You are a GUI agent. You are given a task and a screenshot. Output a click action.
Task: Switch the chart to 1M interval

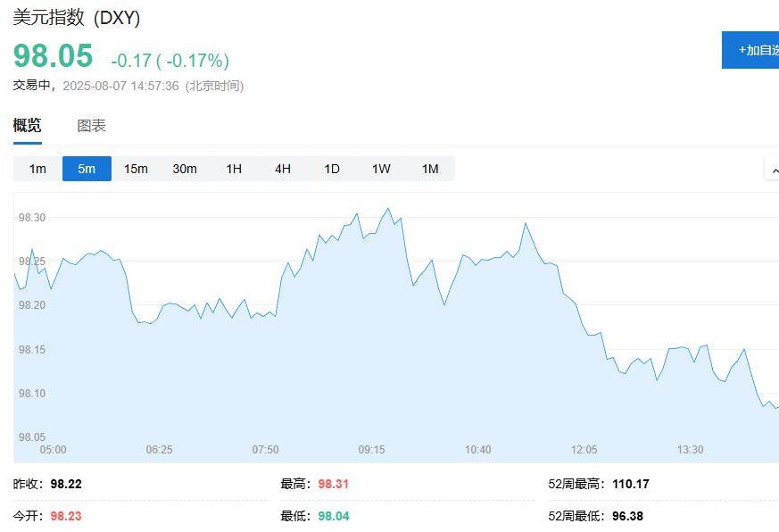pyautogui.click(x=429, y=169)
